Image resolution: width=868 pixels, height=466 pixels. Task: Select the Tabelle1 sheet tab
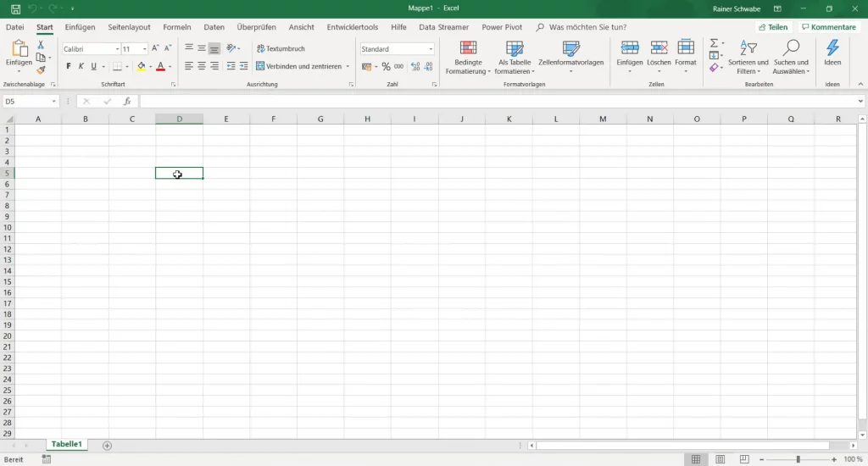pyautogui.click(x=66, y=445)
